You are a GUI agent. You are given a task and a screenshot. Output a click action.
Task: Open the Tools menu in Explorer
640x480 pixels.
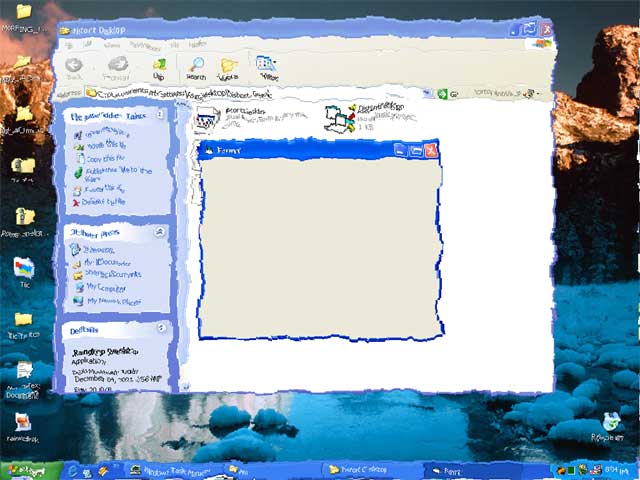pos(175,44)
